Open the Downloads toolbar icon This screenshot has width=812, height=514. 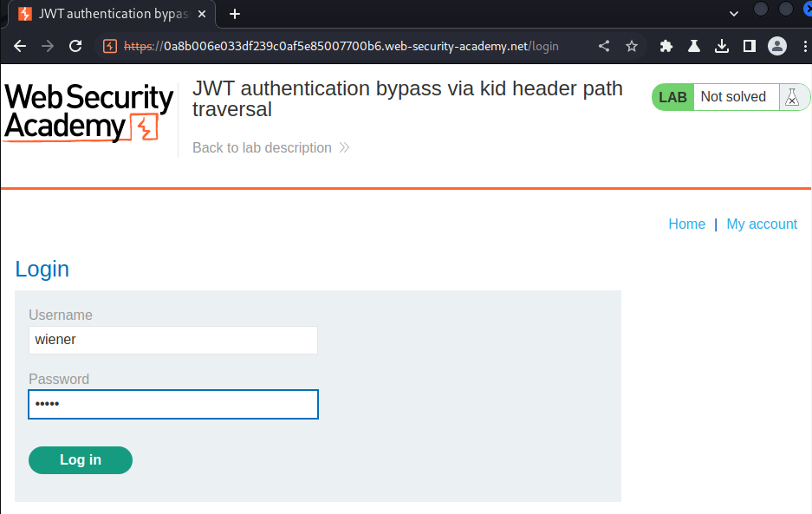(721, 46)
